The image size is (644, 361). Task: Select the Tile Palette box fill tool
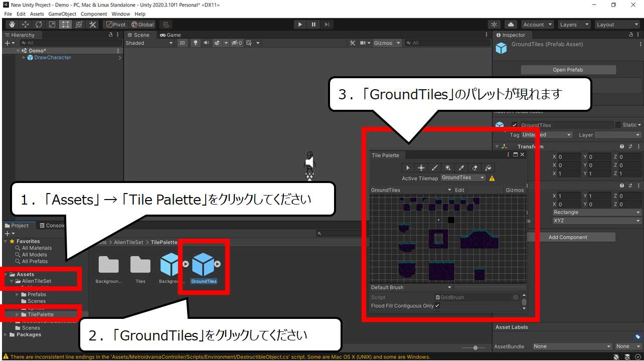[448, 168]
